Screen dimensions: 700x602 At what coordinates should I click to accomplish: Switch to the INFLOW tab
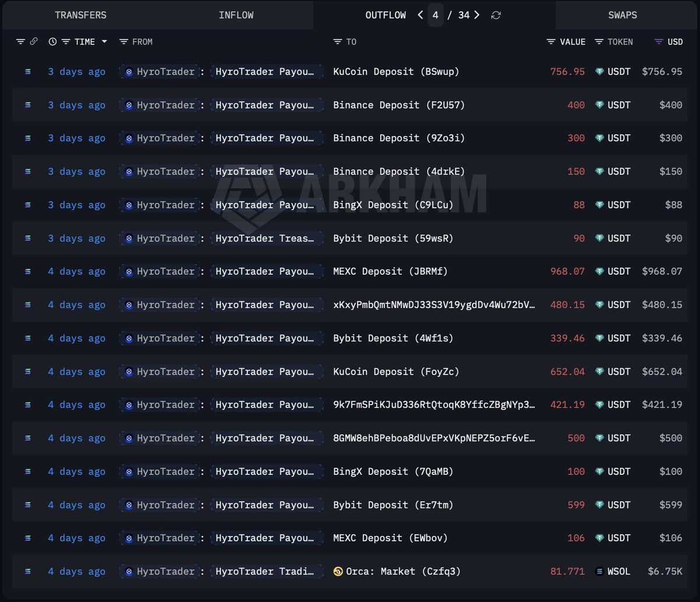pos(236,15)
